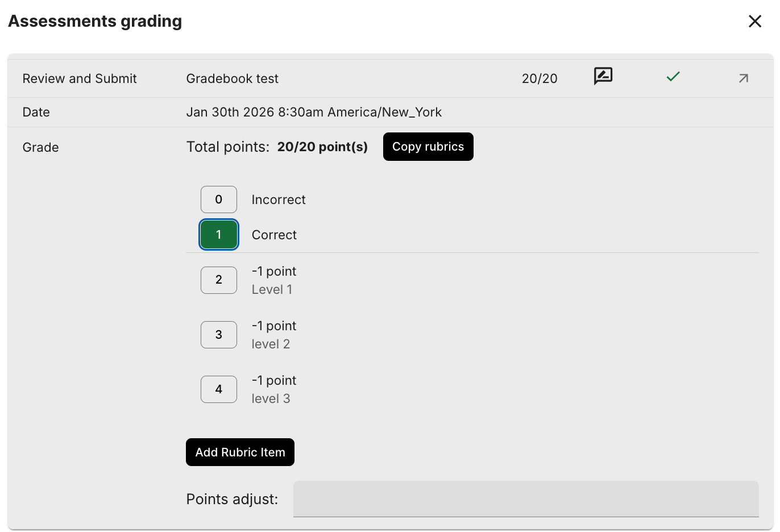Open the feedback comment icon

[603, 76]
